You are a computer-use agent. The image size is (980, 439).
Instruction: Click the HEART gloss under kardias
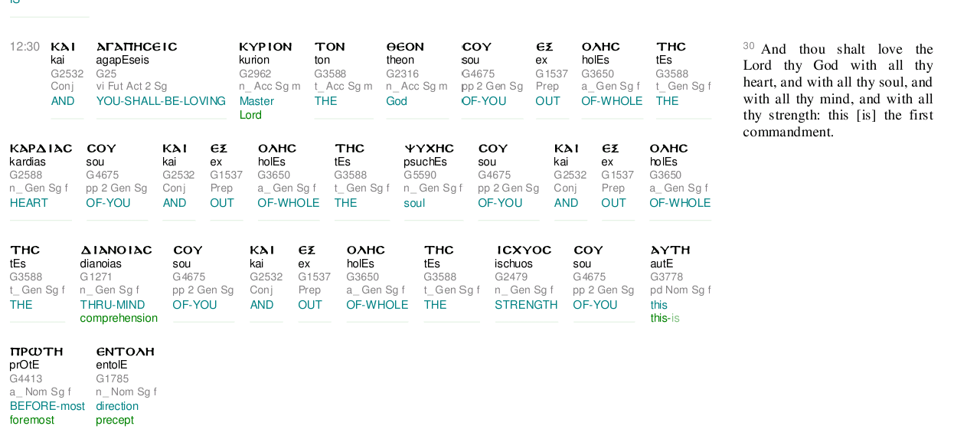(29, 203)
